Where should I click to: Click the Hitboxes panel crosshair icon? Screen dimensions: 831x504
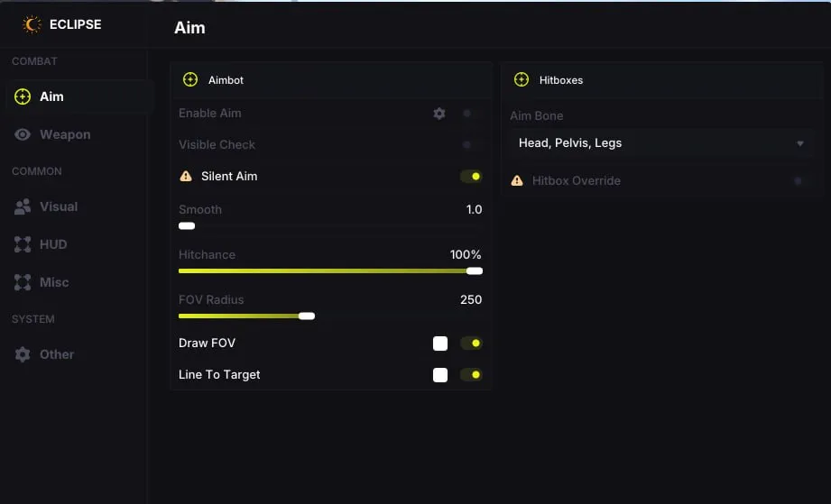pyautogui.click(x=522, y=79)
